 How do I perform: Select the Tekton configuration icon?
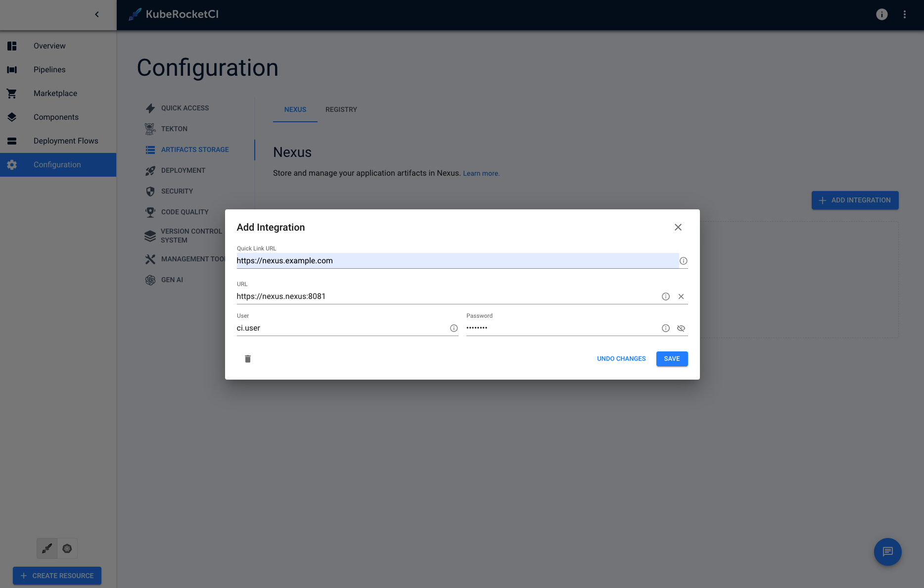pyautogui.click(x=150, y=129)
